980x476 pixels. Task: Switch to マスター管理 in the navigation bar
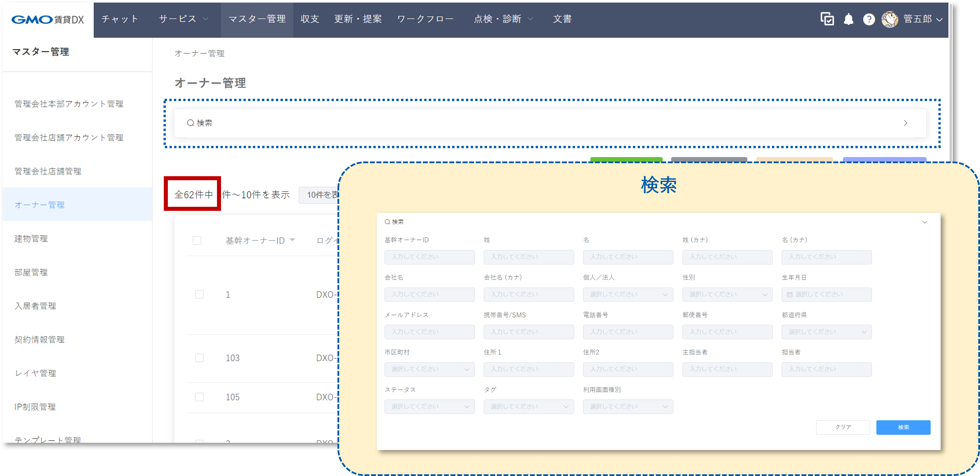pos(257,19)
